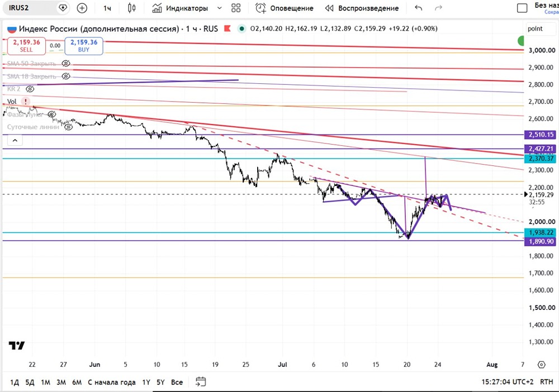The height and width of the screenshot is (392, 559).
Task: Expand the Индикаторы dropdown chevron
Action: tap(220, 8)
